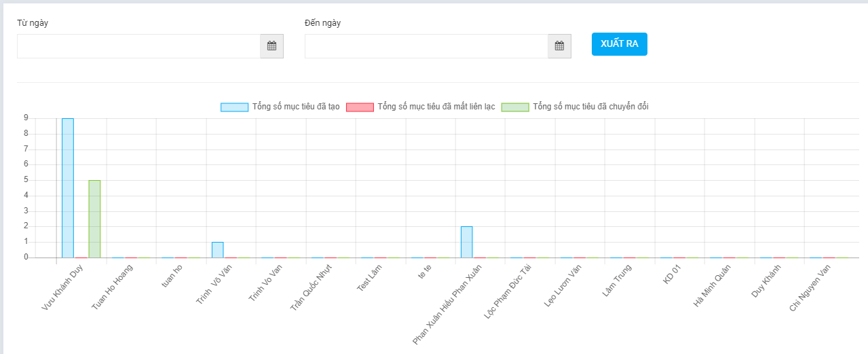The height and width of the screenshot is (354, 868).
Task: Click Phan Xuân Hiếu's blue bar of 2
Action: click(467, 242)
